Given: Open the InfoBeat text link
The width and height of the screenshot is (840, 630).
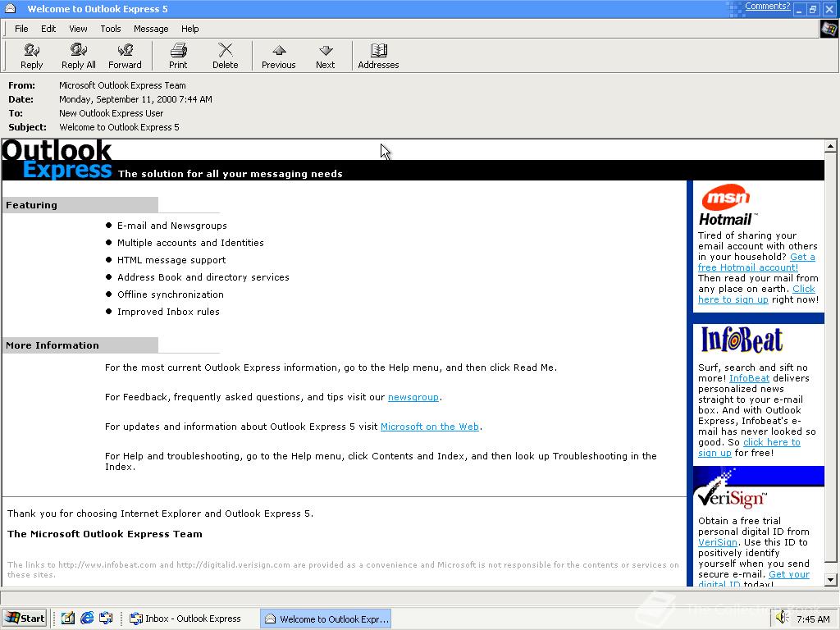Looking at the screenshot, I should click(x=749, y=378).
